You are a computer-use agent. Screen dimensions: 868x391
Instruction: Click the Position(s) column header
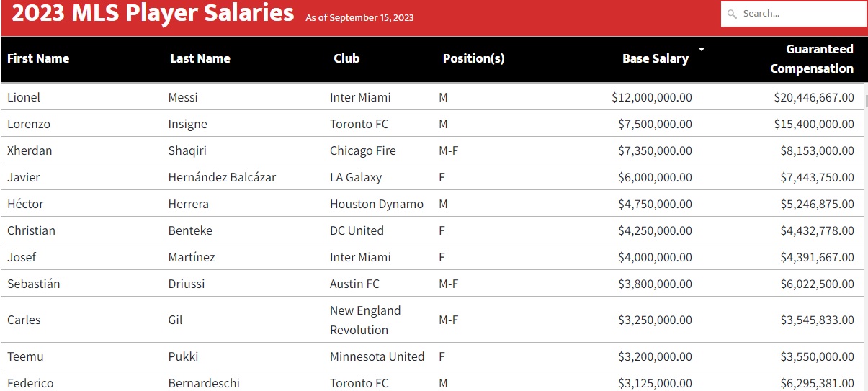click(x=473, y=58)
